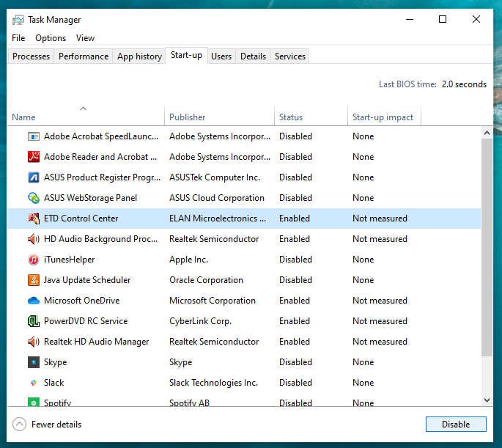502x448 pixels.
Task: Open the Options menu
Action: pyautogui.click(x=51, y=38)
